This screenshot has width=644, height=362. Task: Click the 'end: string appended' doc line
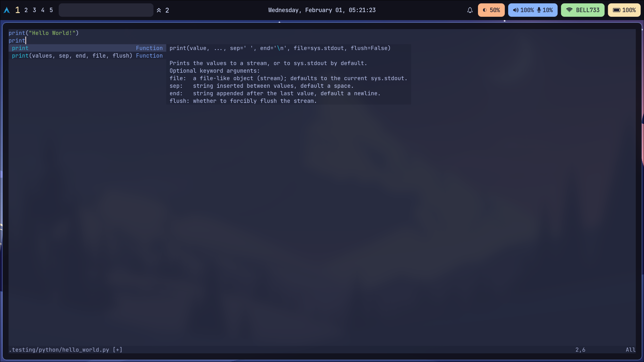point(275,93)
